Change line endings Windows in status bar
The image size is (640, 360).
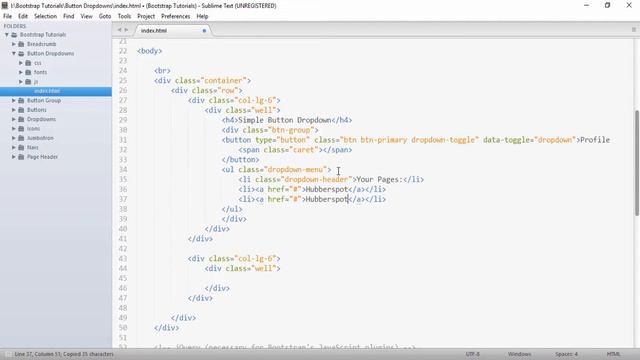[x=519, y=354]
